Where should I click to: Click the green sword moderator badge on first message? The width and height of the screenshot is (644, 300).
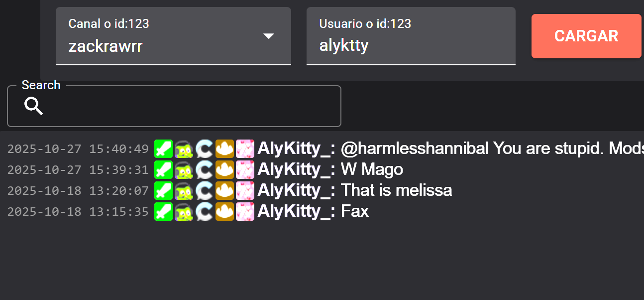click(163, 149)
